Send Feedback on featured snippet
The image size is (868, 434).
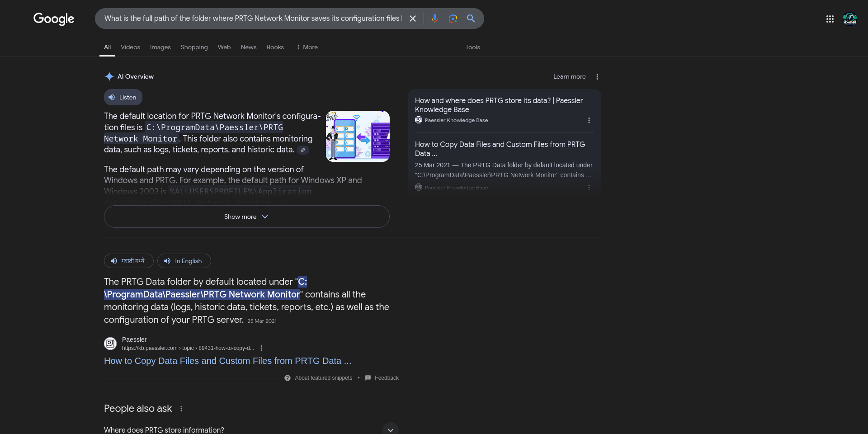point(382,378)
